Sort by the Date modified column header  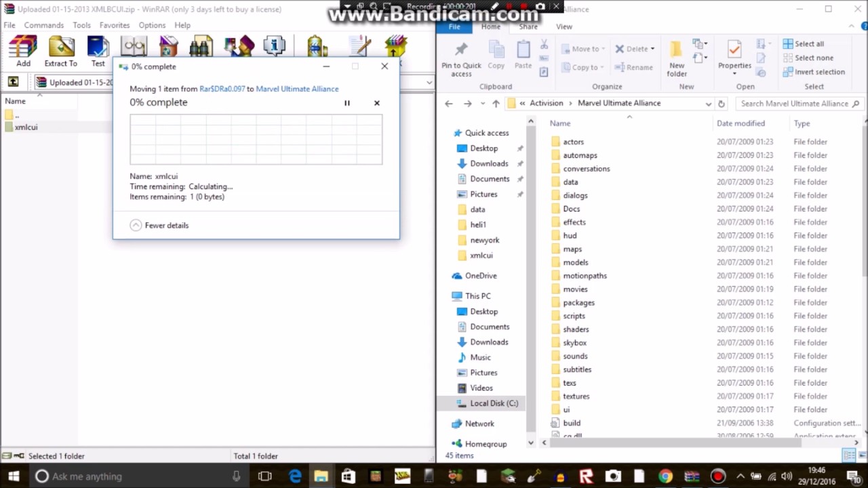[x=741, y=123]
